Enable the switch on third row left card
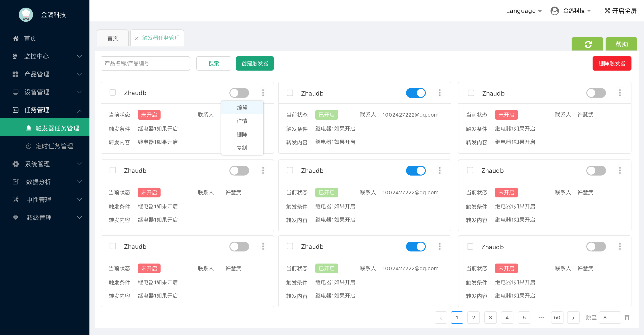 [x=239, y=247]
